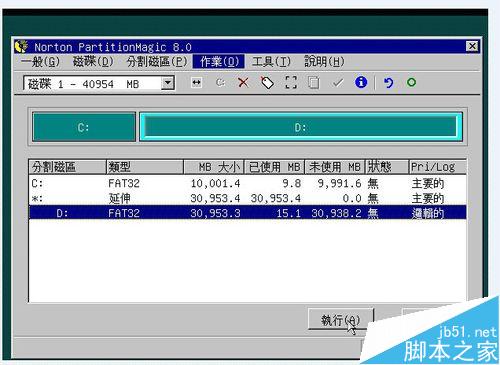500x365 pixels.
Task: Open the 一般(G) menu
Action: pyautogui.click(x=40, y=62)
